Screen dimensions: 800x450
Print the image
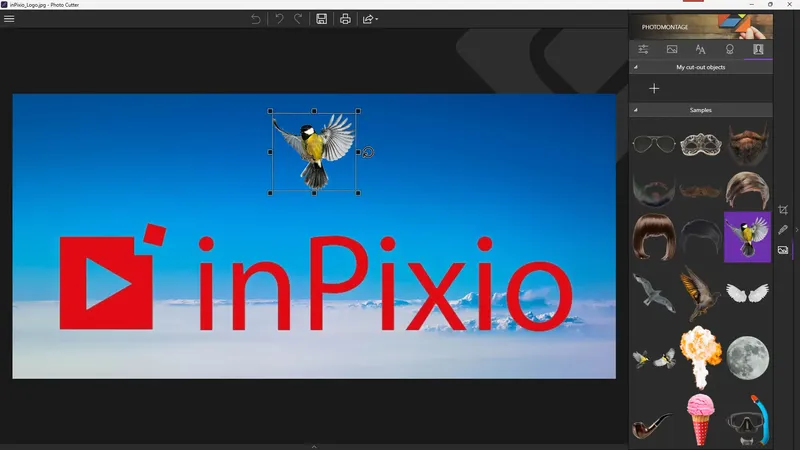pyautogui.click(x=345, y=19)
